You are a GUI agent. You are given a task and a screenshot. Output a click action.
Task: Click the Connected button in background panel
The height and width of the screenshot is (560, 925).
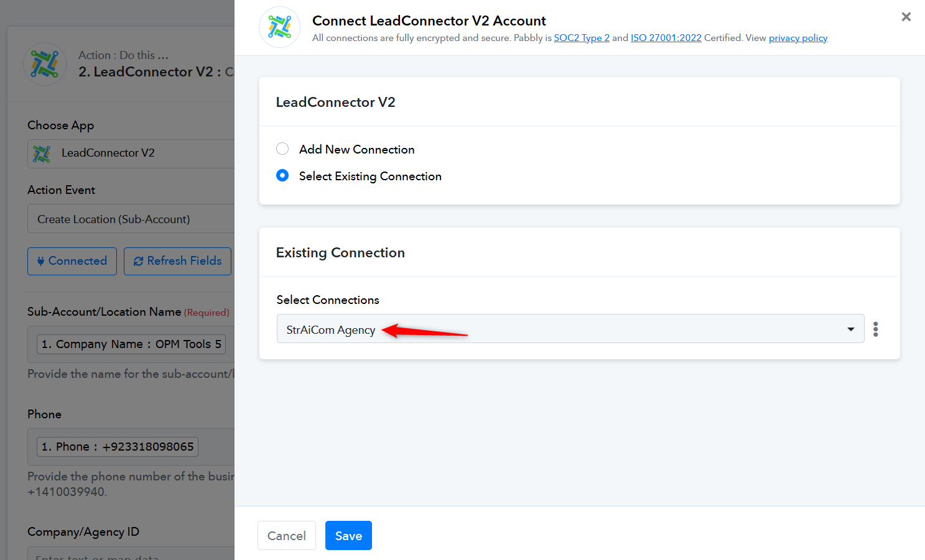point(72,261)
